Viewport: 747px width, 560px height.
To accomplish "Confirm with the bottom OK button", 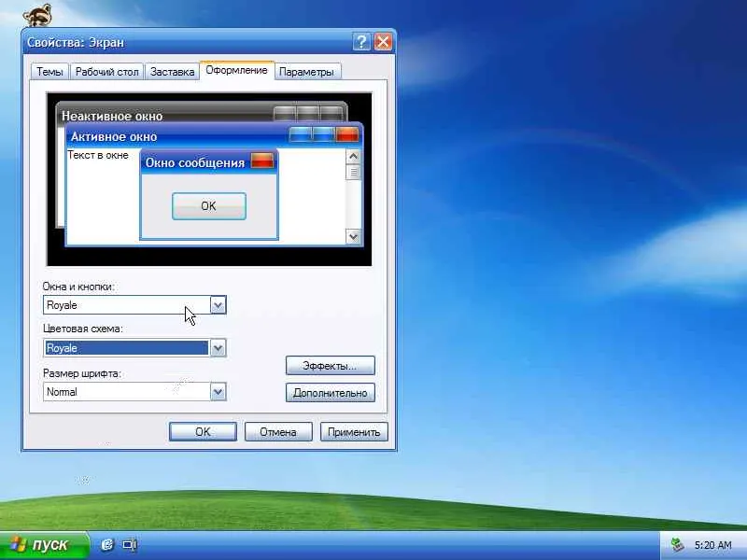I will (203, 432).
